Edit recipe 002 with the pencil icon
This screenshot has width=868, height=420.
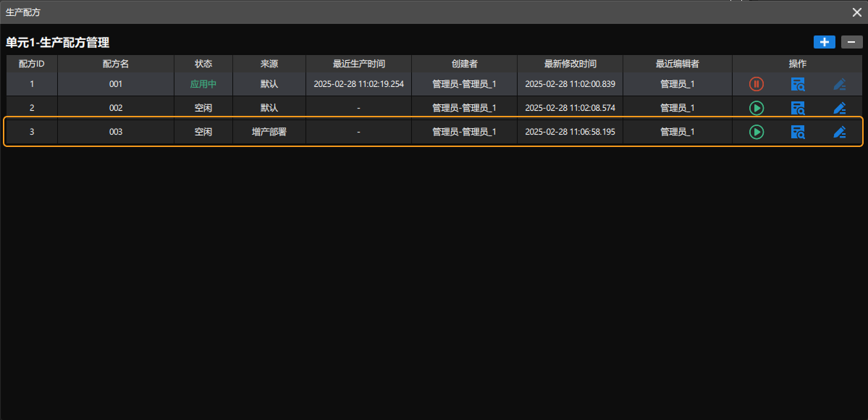(840, 107)
